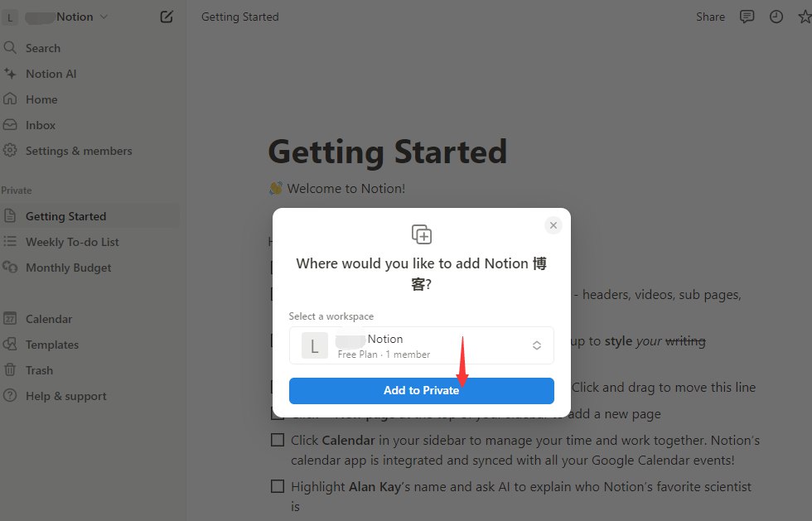
Task: Close the add-to-workspace dialog
Action: (x=553, y=225)
